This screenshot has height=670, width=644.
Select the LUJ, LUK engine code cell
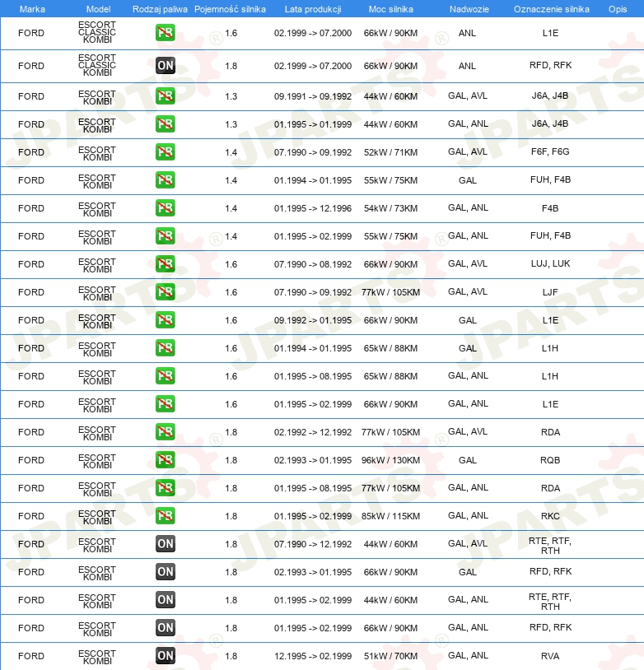(x=550, y=263)
